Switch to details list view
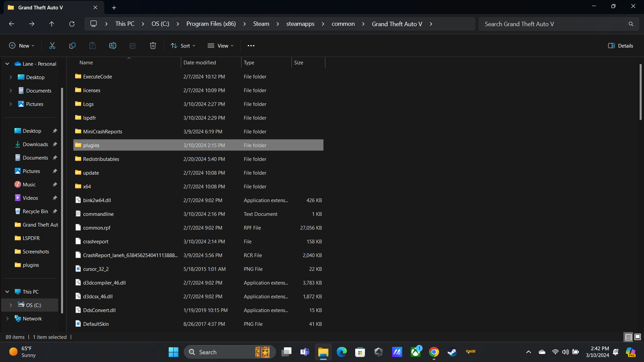The image size is (644, 362). click(628, 337)
